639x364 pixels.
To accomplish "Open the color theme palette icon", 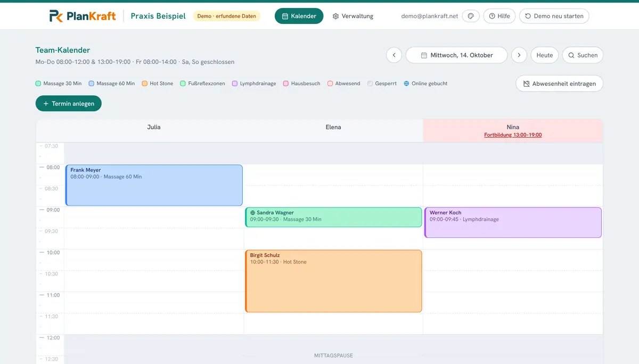I will [471, 16].
